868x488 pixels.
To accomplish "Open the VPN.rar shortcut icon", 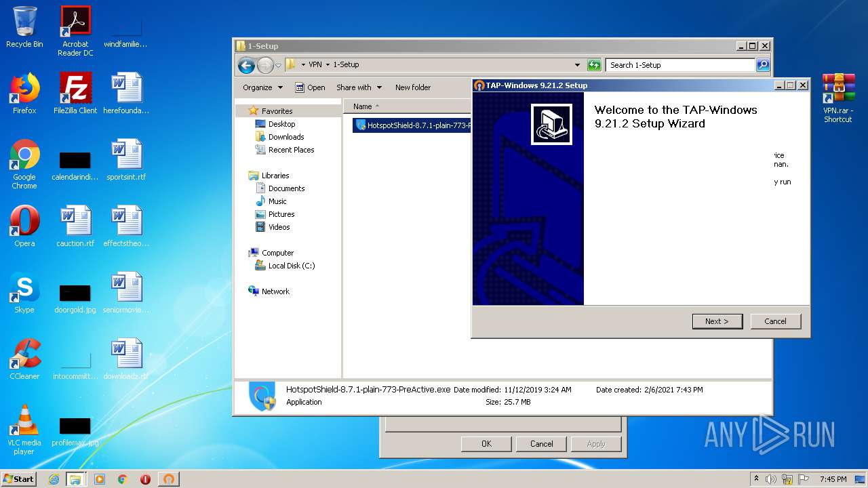I will [838, 98].
